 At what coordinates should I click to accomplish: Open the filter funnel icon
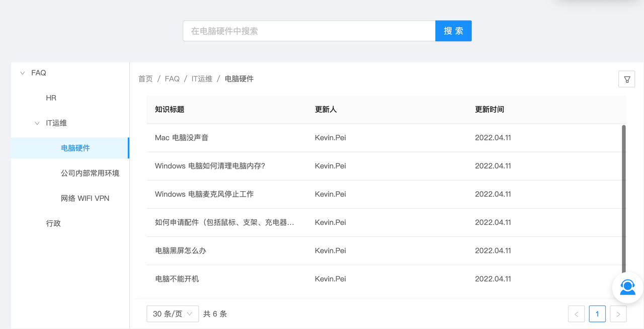click(x=626, y=79)
